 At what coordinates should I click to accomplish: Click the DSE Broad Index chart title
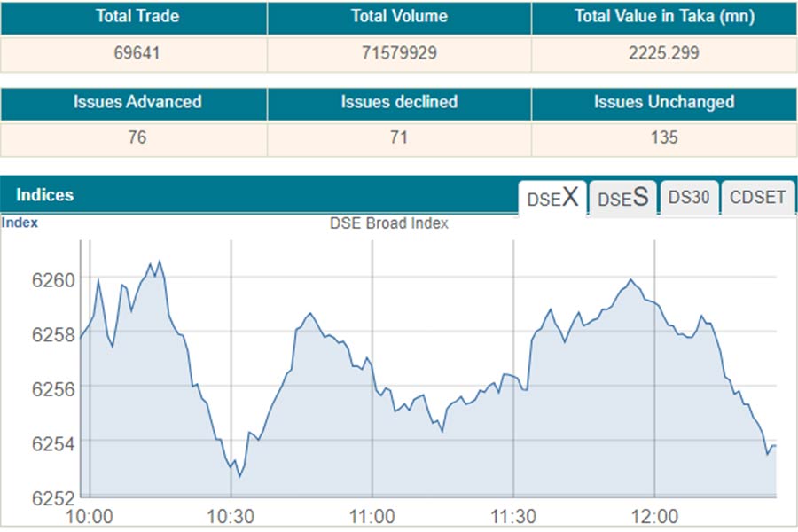(389, 223)
